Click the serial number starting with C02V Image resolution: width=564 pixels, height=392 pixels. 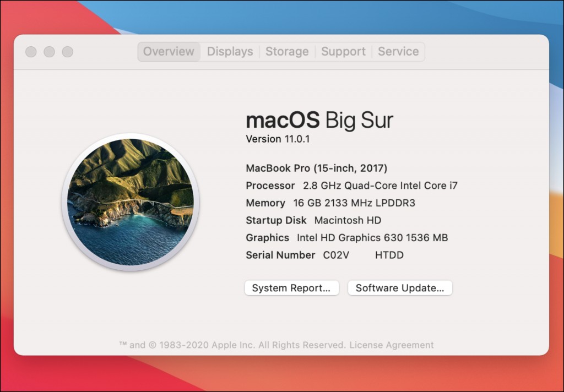pos(364,255)
